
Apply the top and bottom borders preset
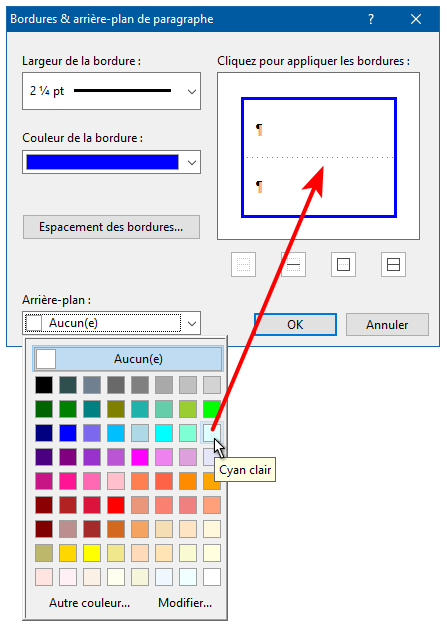pos(293,264)
